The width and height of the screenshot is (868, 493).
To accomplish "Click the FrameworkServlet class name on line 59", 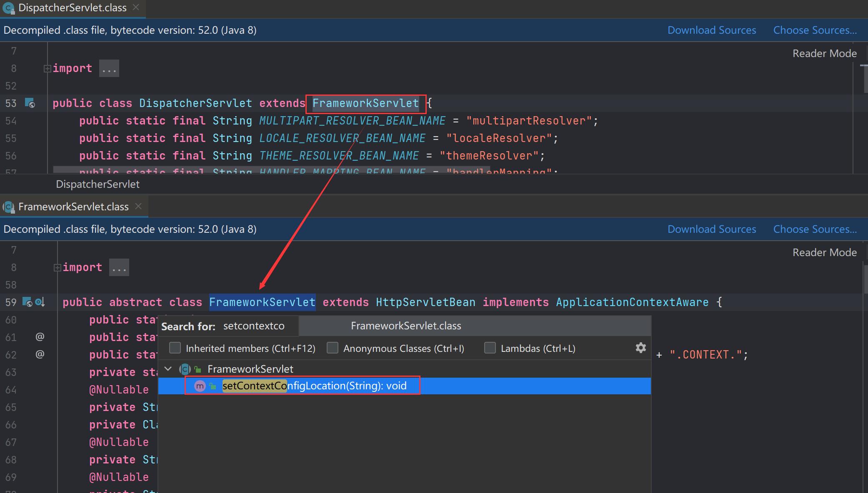I will (x=262, y=302).
